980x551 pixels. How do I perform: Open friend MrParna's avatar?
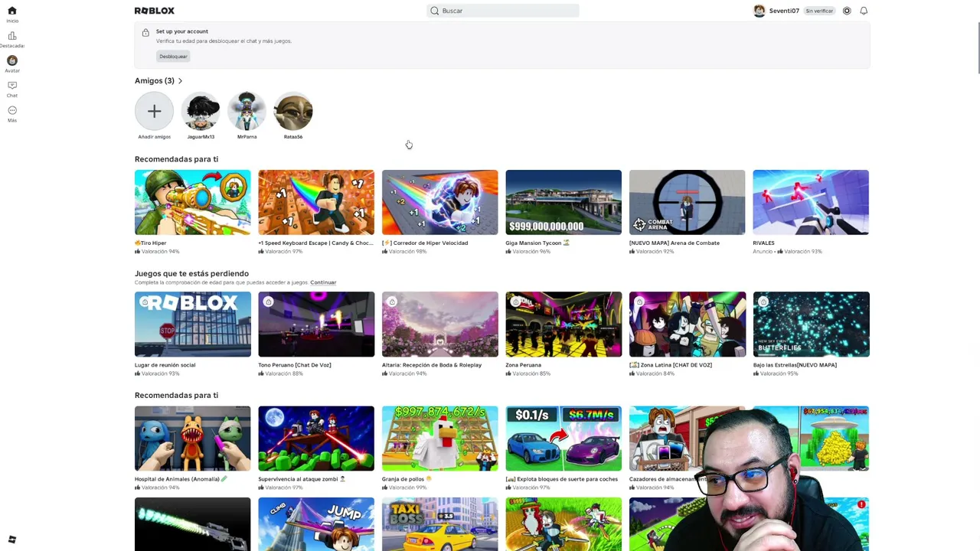[247, 112]
